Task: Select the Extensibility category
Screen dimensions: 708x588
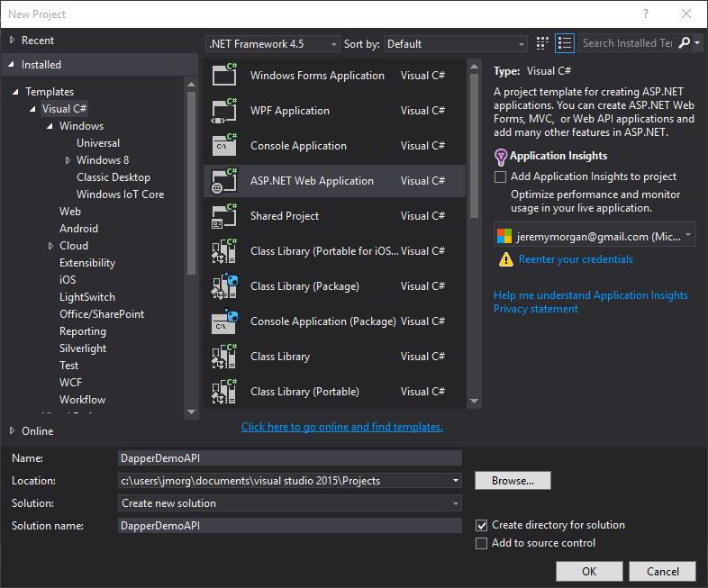Action: point(87,263)
